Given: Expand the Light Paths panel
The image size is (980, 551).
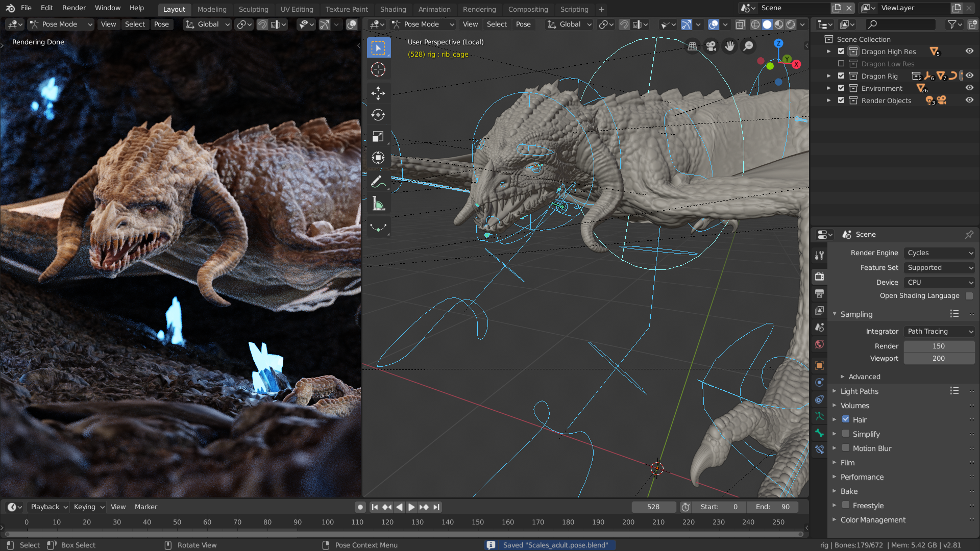Looking at the screenshot, I should 859,391.
